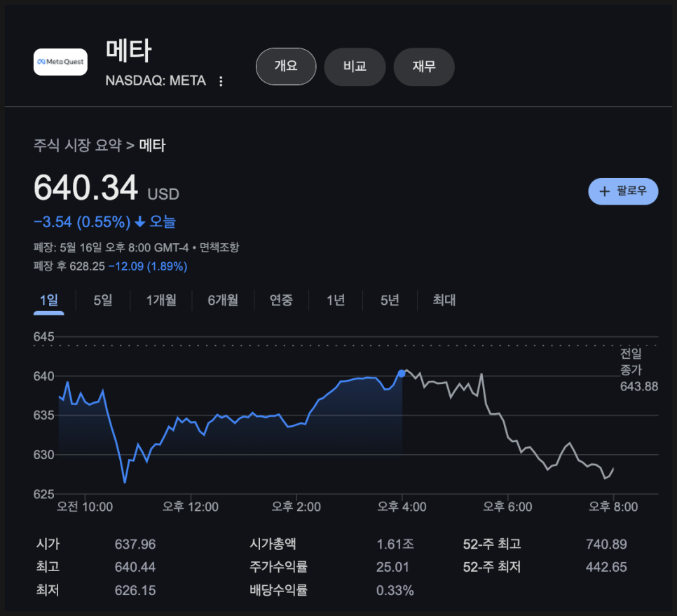Image resolution: width=677 pixels, height=616 pixels.
Task: Click the 주식 시장 요약 breadcrumb link
Action: coord(78,145)
